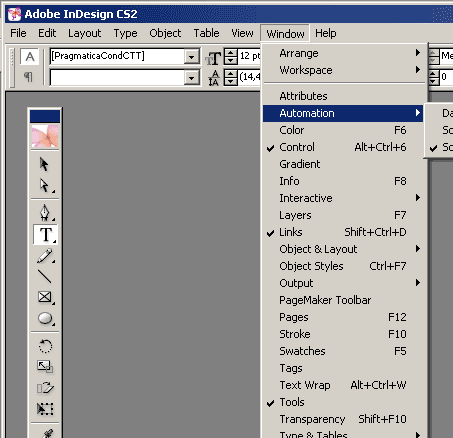Close the open Window menu
This screenshot has height=438, width=453.
(x=285, y=34)
